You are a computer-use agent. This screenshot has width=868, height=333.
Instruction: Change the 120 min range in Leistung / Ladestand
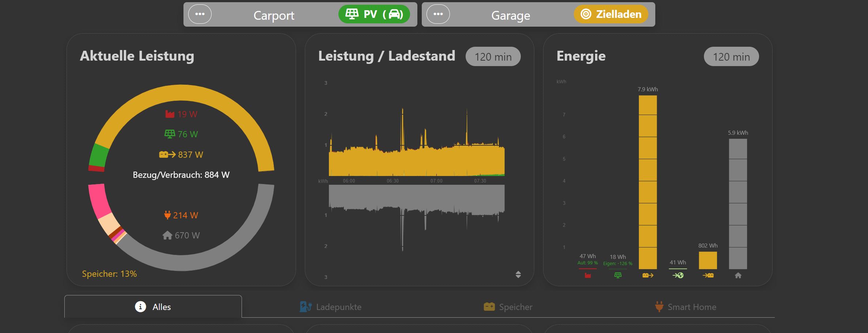(493, 57)
